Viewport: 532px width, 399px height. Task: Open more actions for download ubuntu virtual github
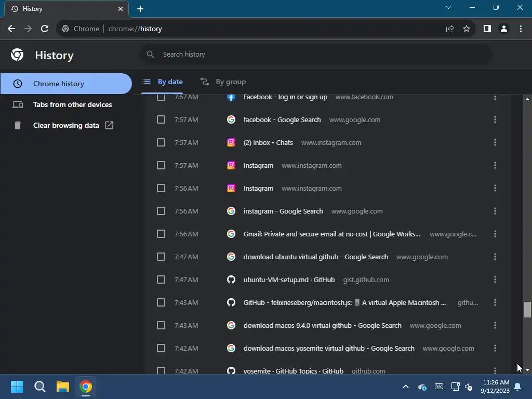coord(495,257)
